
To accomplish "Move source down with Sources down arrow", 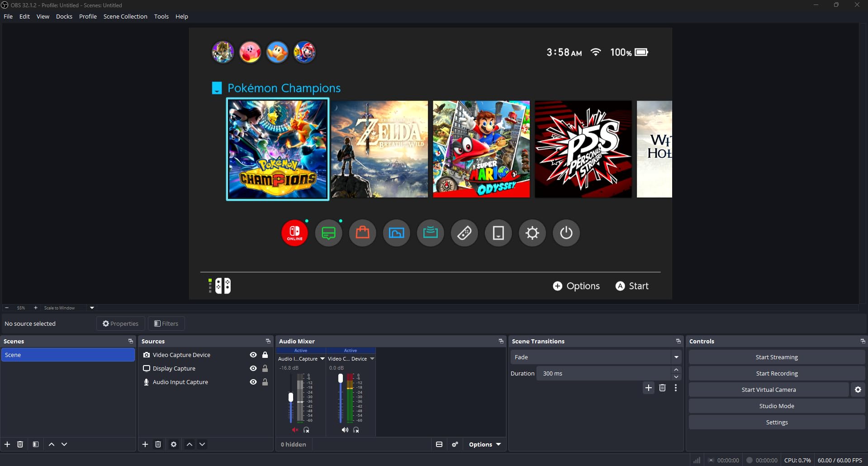I will (202, 444).
